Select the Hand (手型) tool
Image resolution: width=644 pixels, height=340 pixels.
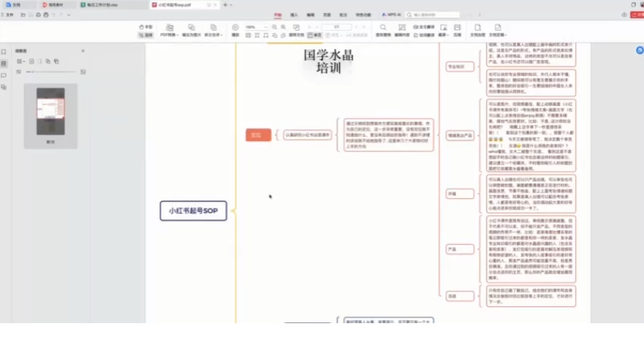[x=145, y=27]
